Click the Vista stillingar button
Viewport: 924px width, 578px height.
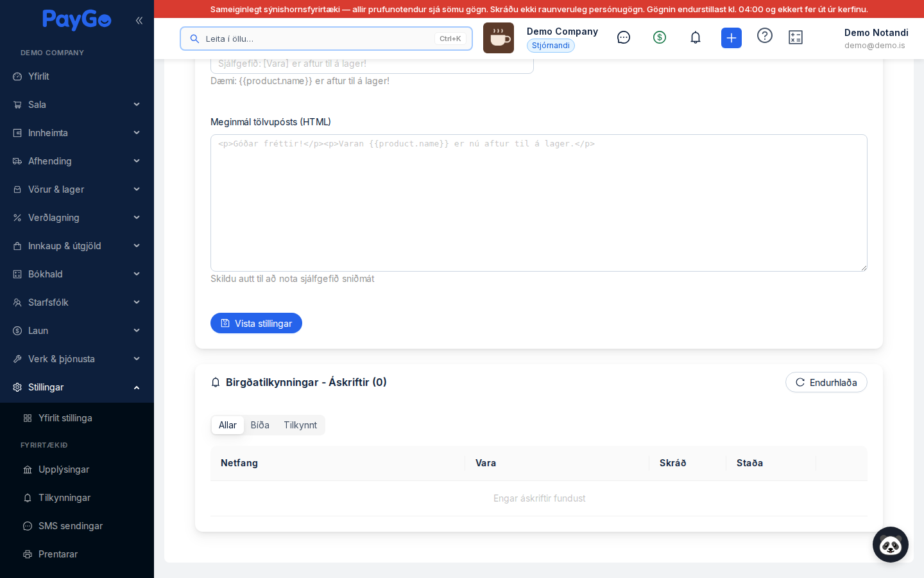pos(256,323)
